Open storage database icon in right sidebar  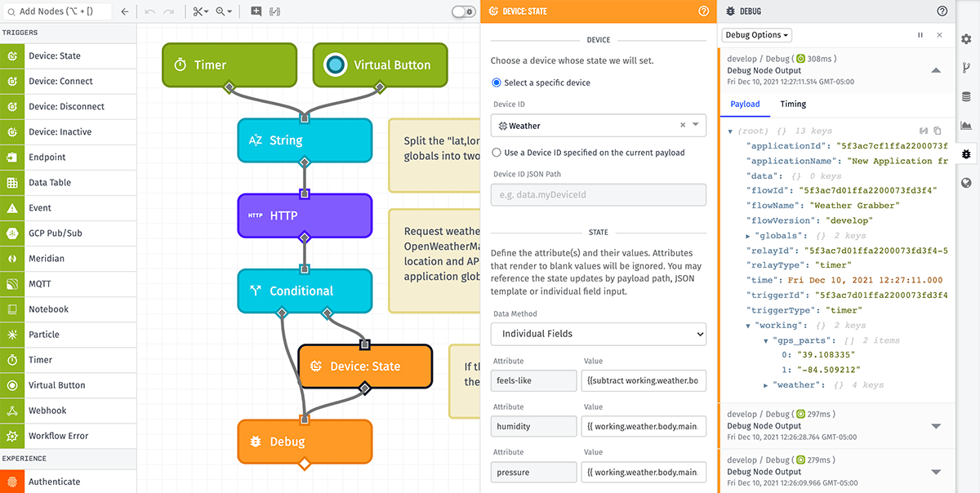[966, 96]
